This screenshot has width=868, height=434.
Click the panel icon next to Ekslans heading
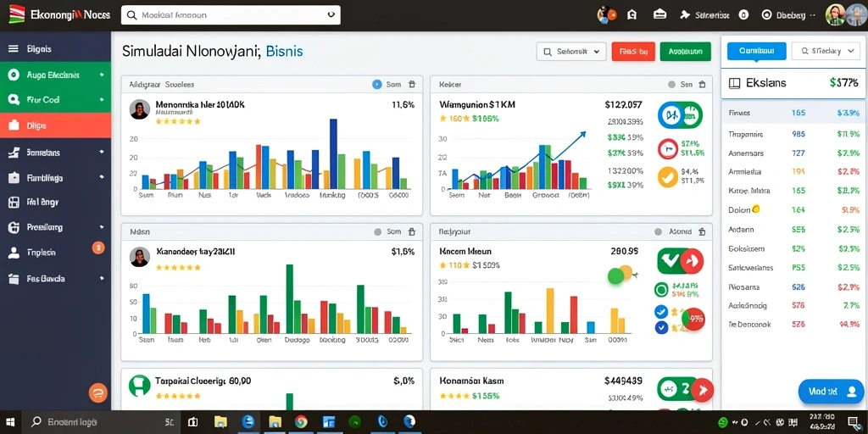[x=735, y=84]
